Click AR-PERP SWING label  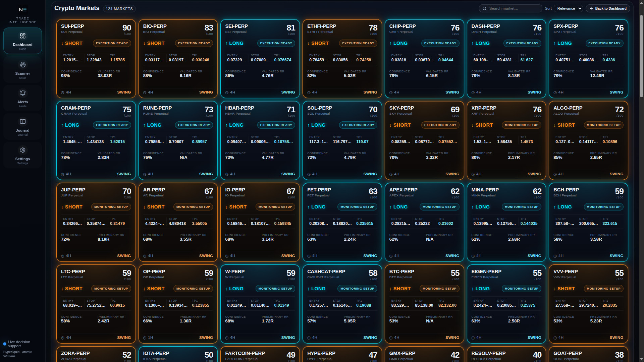[x=206, y=256]
